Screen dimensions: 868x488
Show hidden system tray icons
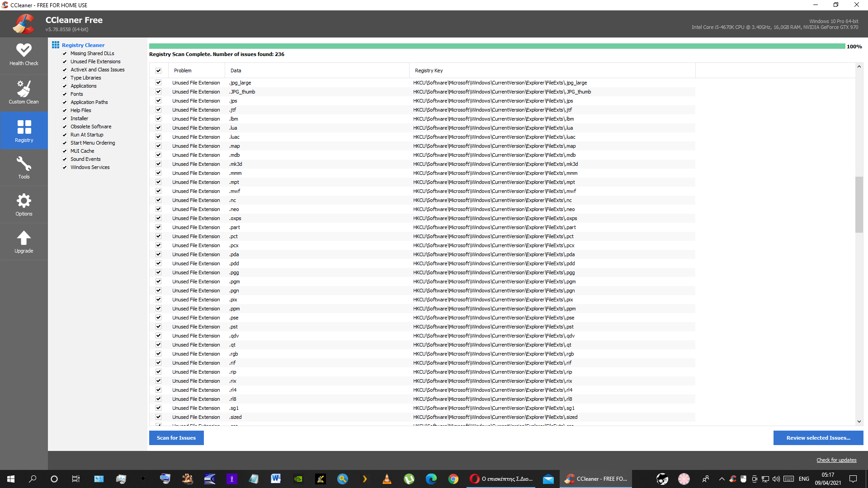pos(722,479)
